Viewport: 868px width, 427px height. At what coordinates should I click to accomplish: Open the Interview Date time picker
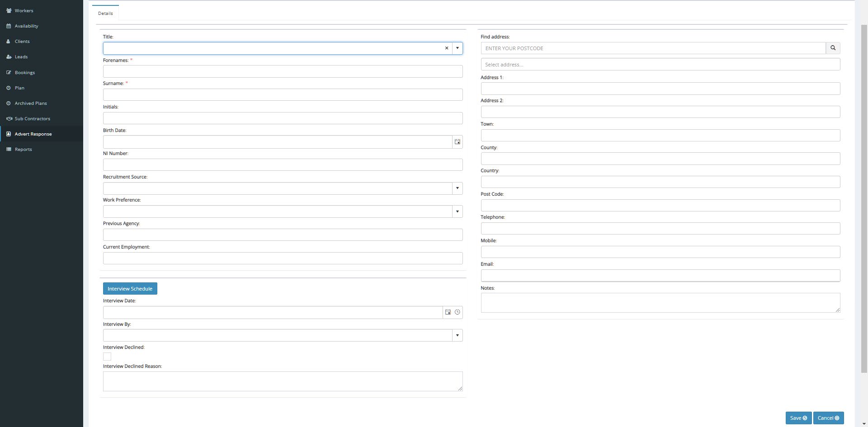(458, 312)
